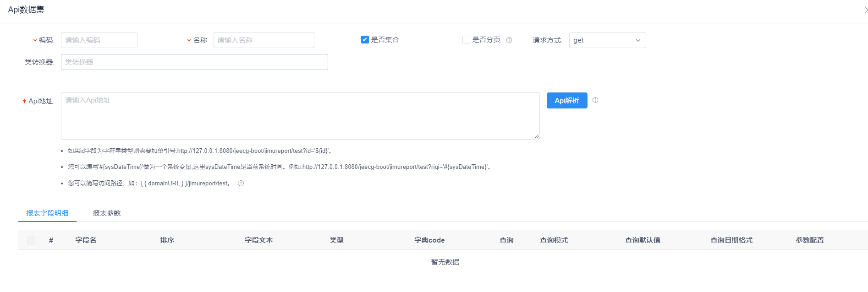Focus the 编码 input field
868x292 pixels.
coord(99,40)
